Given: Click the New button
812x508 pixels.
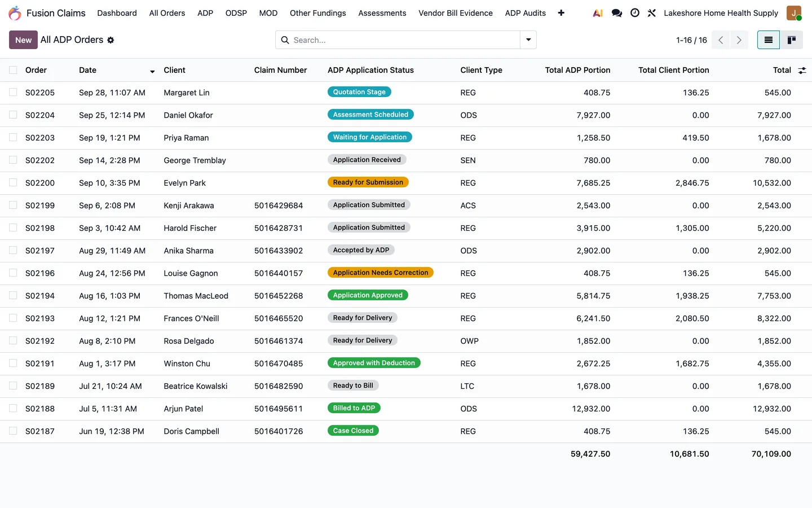Looking at the screenshot, I should (x=23, y=40).
